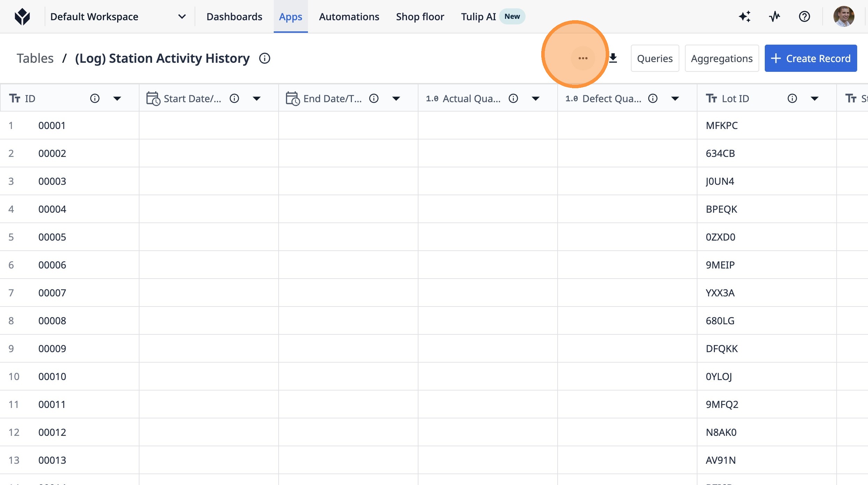
Task: Click the user profile avatar
Action: [x=843, y=16]
